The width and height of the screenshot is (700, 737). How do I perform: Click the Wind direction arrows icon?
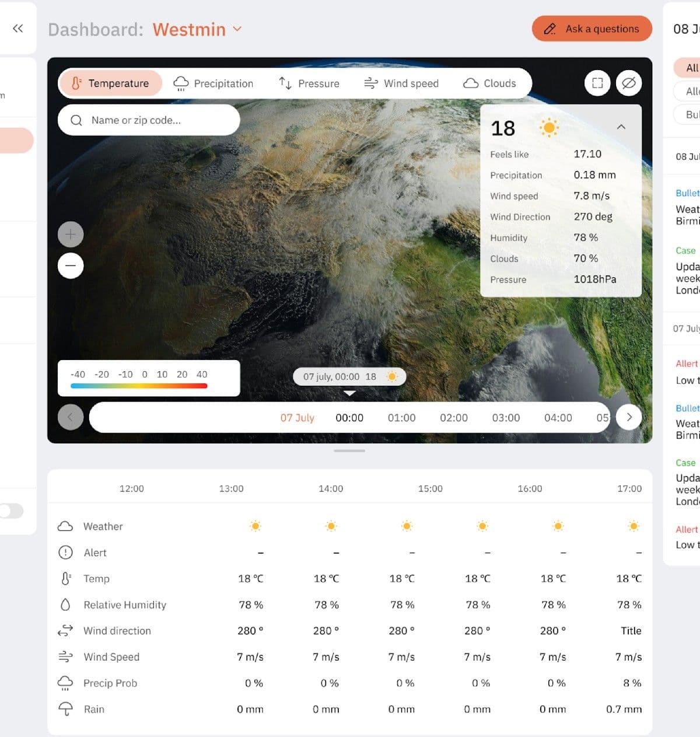[x=65, y=631]
